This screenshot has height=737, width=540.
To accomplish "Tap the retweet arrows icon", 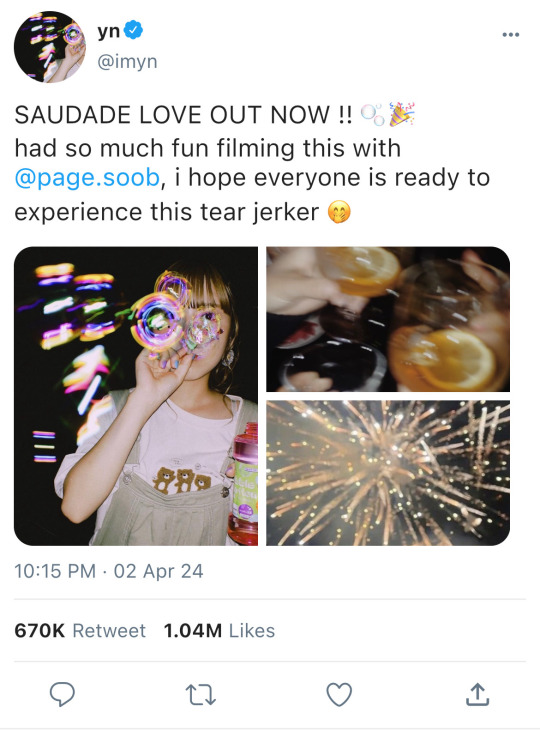I will click(201, 695).
